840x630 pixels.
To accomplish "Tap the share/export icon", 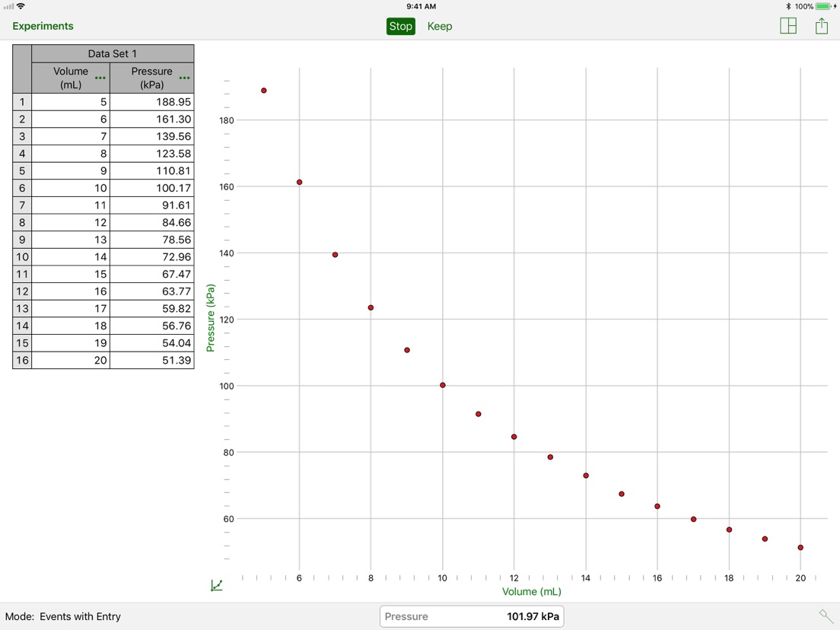I will (x=821, y=26).
